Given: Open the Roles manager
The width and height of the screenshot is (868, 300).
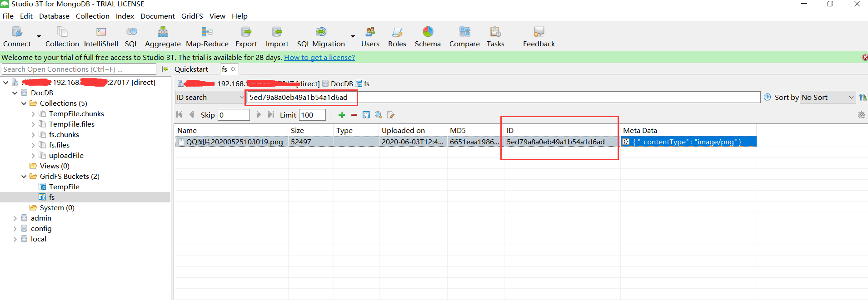Looking at the screenshot, I should click(397, 36).
